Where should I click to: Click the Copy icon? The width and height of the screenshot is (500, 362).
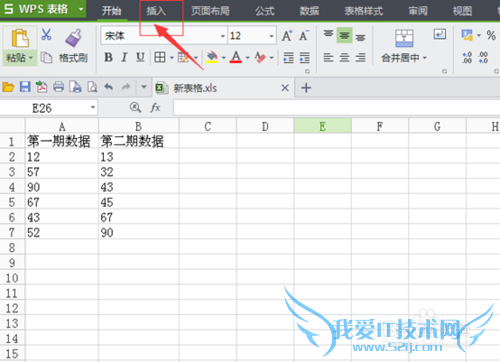[46, 58]
